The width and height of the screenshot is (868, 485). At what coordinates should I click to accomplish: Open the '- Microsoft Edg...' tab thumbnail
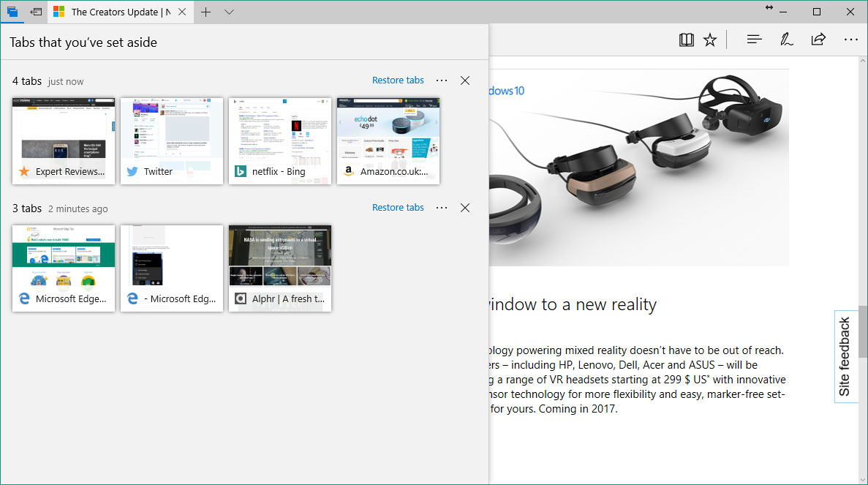pyautogui.click(x=172, y=268)
